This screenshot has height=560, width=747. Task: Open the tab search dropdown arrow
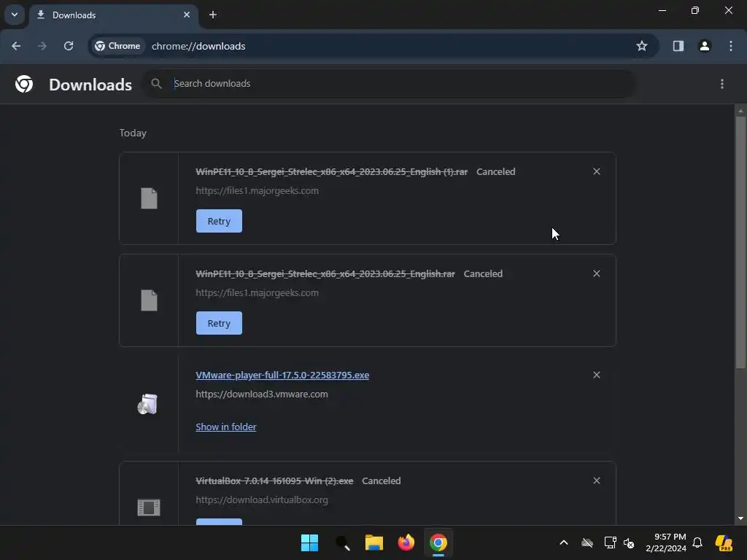[x=15, y=15]
